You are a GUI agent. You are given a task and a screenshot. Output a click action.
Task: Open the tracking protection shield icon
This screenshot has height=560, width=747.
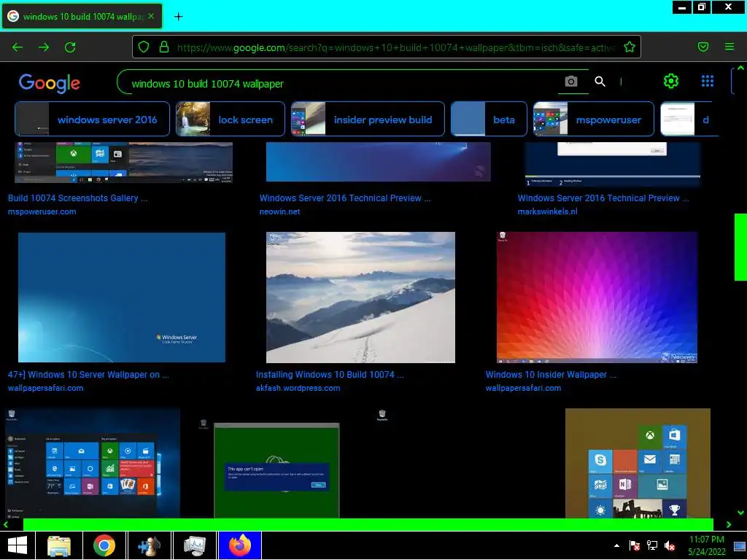tap(144, 47)
